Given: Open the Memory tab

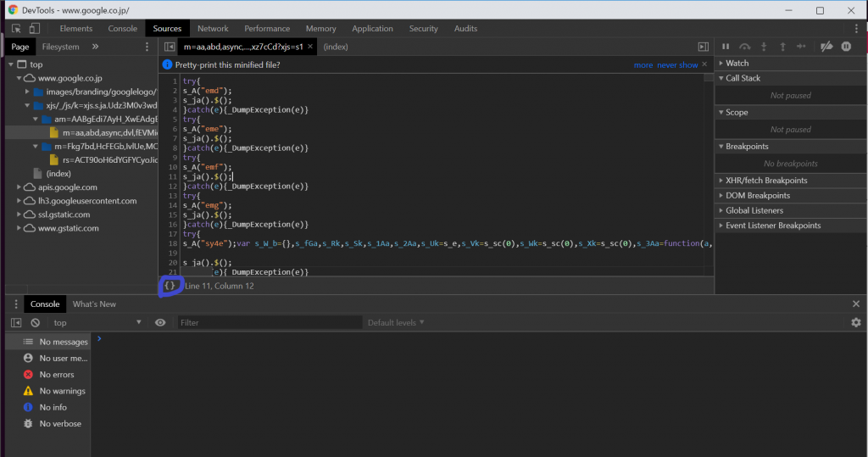Looking at the screenshot, I should coord(320,28).
